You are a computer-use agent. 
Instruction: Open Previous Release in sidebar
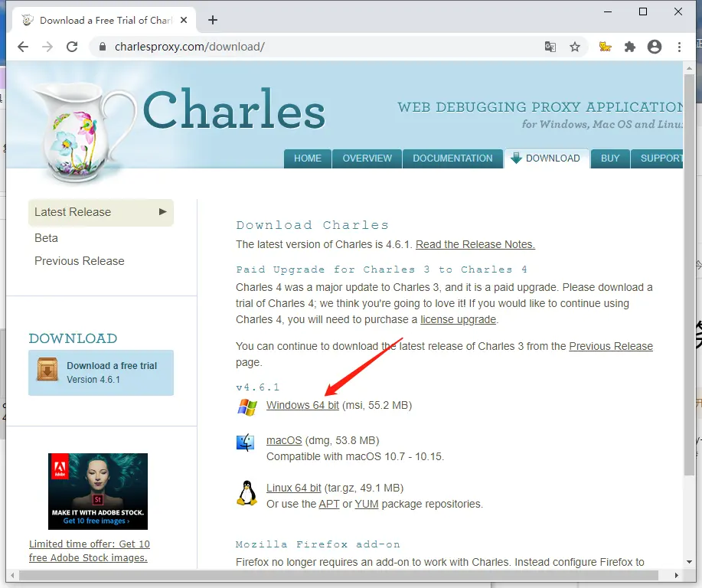pos(80,261)
